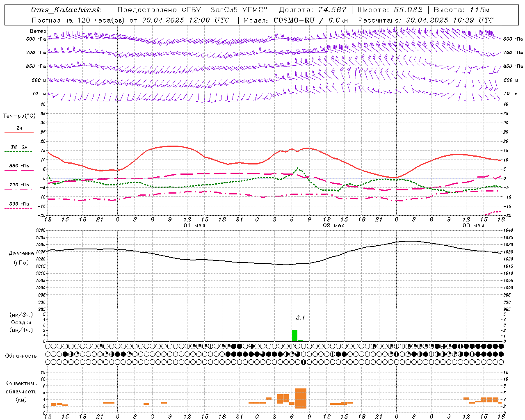Click the Конвективн. label of the bottom panel
Screen dimensions: 525x420
click(21, 383)
